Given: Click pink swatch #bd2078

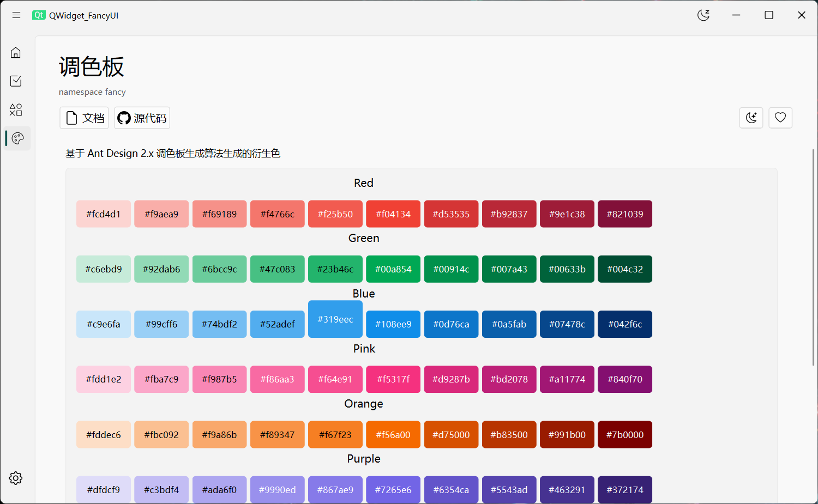Looking at the screenshot, I should tap(509, 379).
